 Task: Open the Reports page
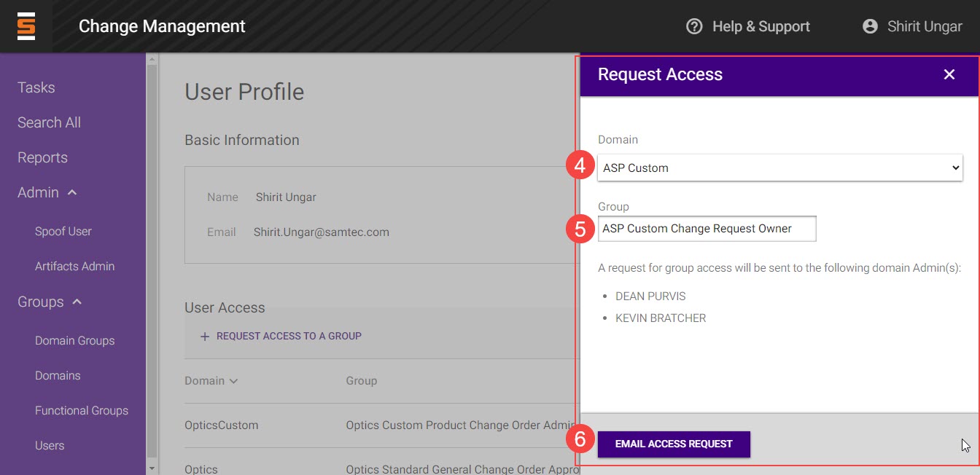[42, 157]
